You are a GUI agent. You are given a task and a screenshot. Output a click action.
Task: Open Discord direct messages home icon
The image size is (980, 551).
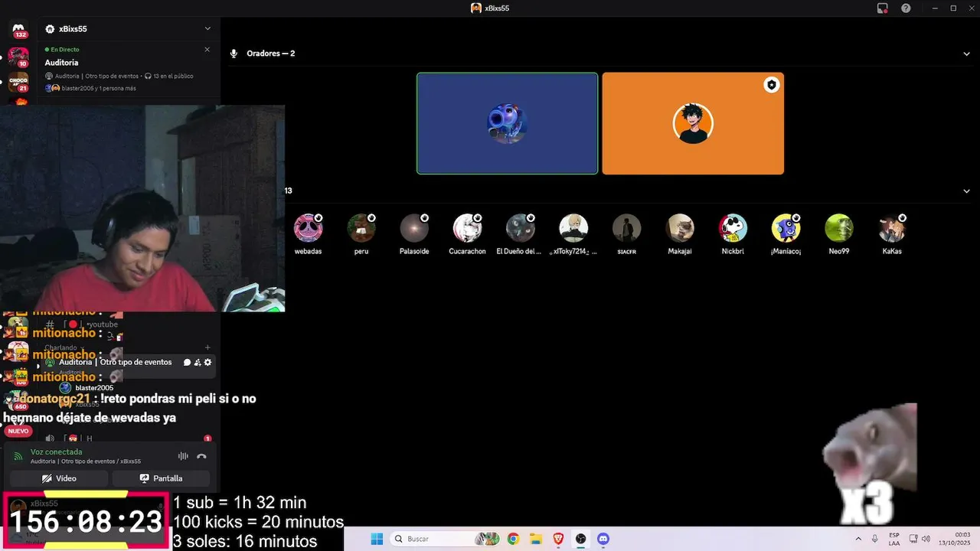(20, 31)
